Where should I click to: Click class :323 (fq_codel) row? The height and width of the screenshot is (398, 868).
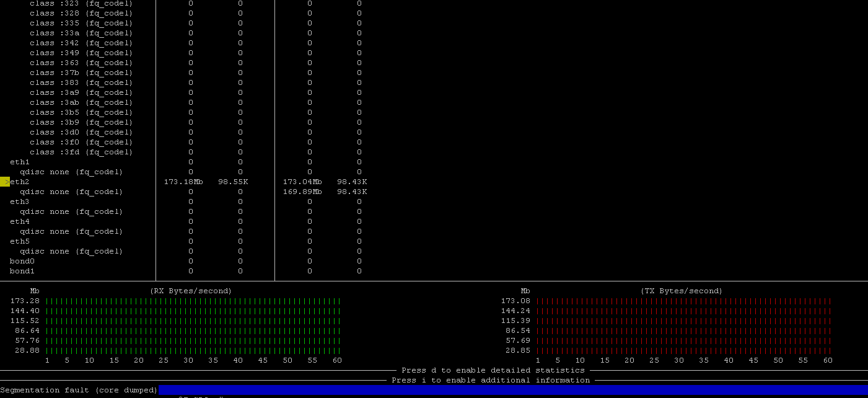pyautogui.click(x=81, y=3)
